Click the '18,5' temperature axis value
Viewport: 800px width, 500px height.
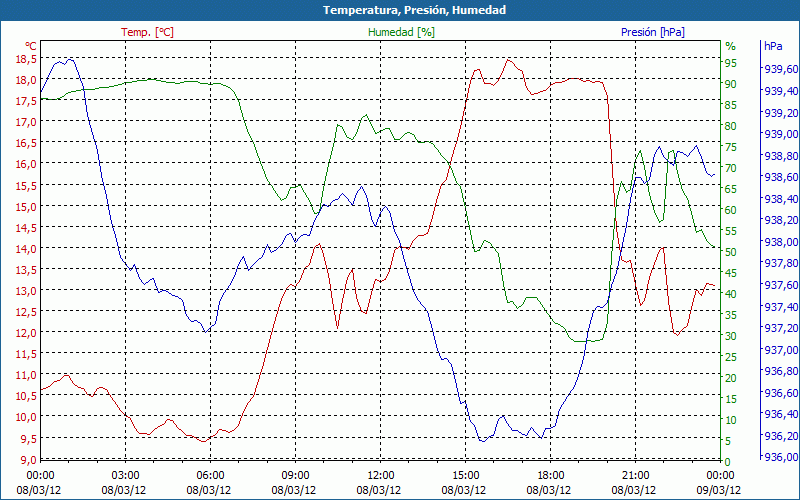pyautogui.click(x=27, y=59)
